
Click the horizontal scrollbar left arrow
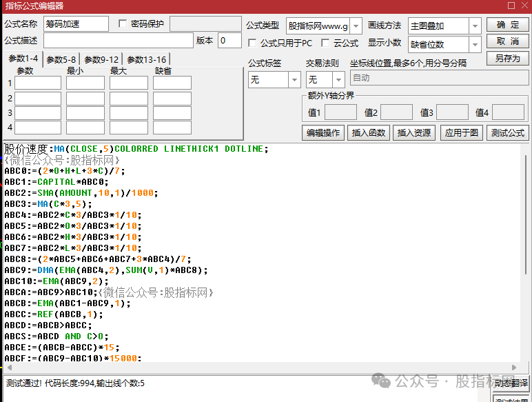click(x=9, y=368)
